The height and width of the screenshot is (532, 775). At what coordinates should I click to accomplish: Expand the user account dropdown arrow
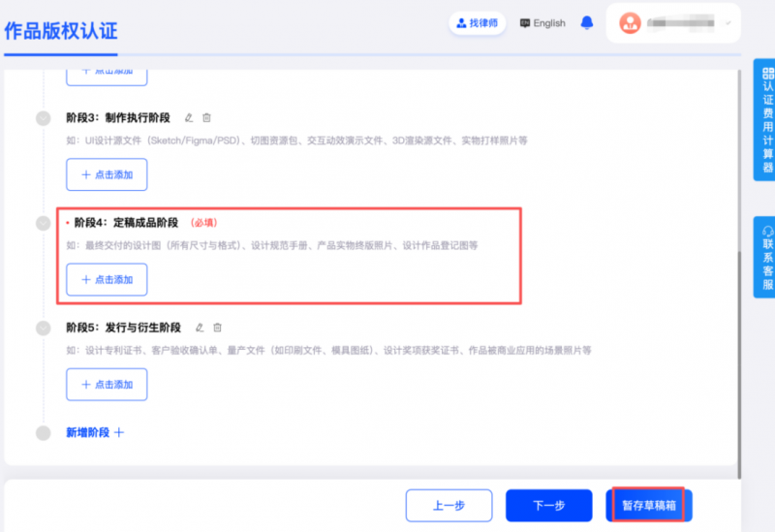tap(728, 23)
